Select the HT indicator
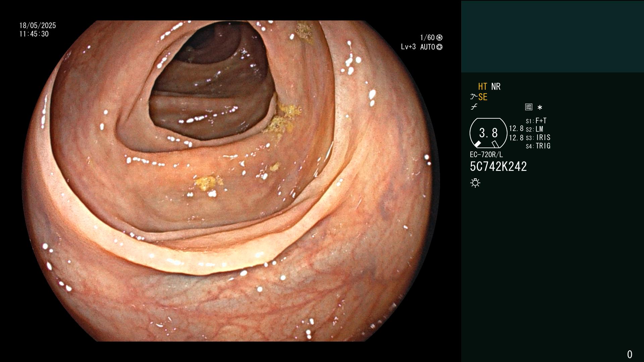The height and width of the screenshot is (362, 644). (x=483, y=86)
